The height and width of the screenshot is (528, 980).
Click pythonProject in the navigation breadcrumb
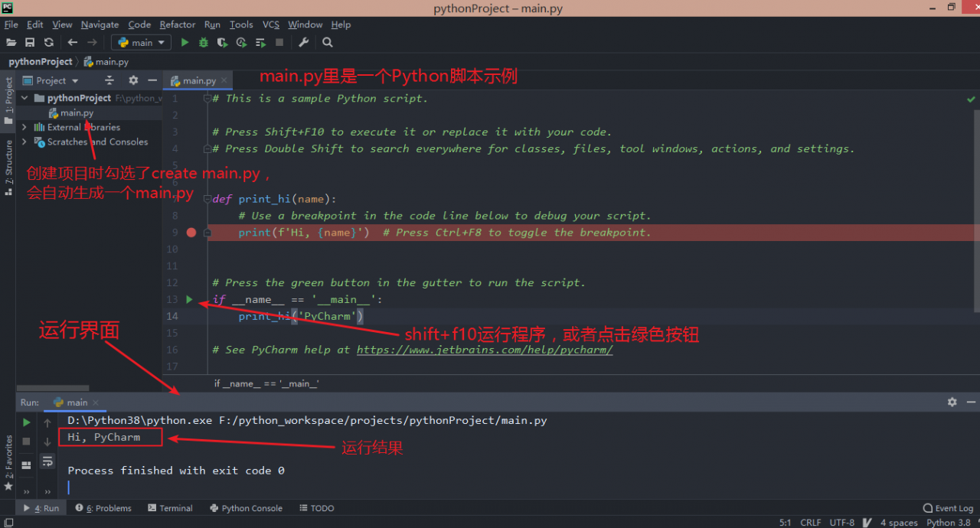(x=41, y=61)
